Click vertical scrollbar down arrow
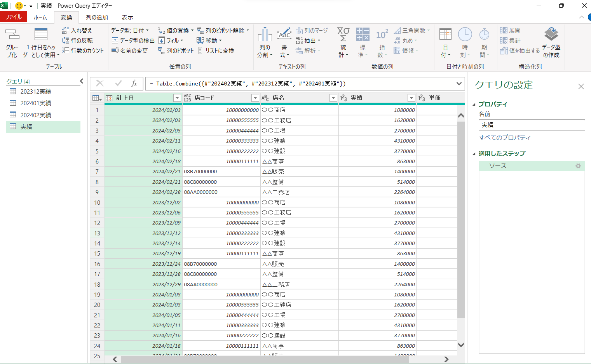This screenshot has height=364, width=591. click(461, 345)
